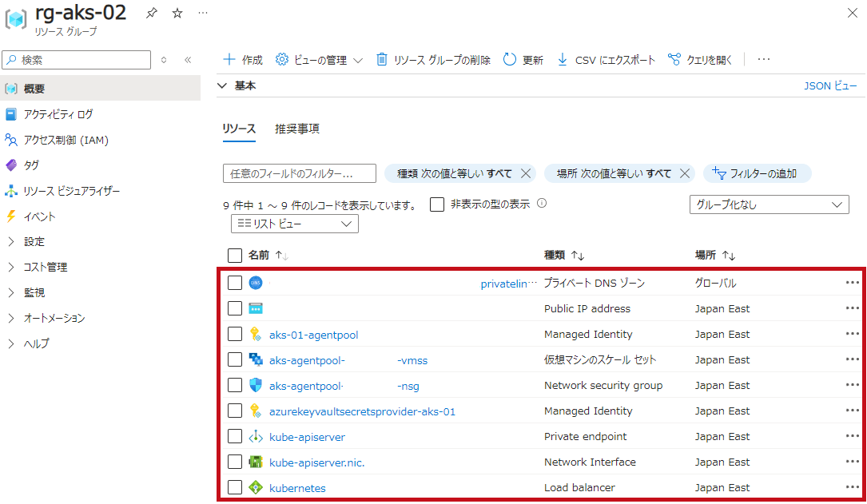Click the sidebar 検索 search field
This screenshot has width=867, height=504.
(76, 60)
